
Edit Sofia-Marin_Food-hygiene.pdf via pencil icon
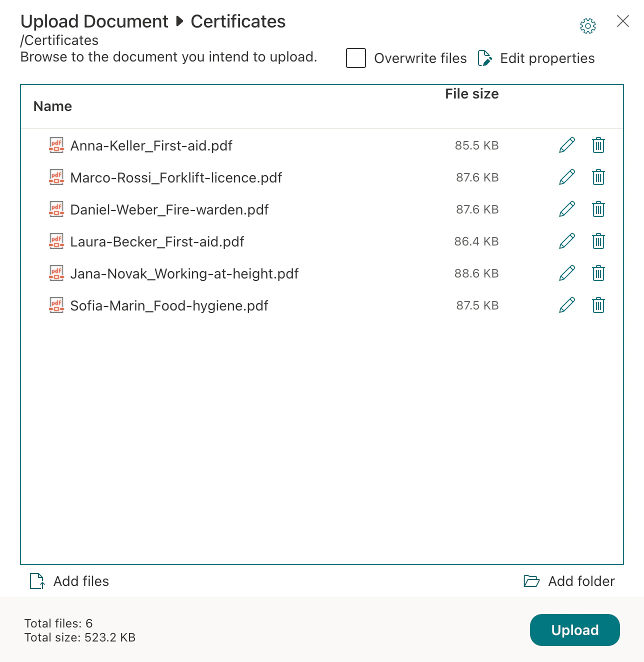pos(567,305)
